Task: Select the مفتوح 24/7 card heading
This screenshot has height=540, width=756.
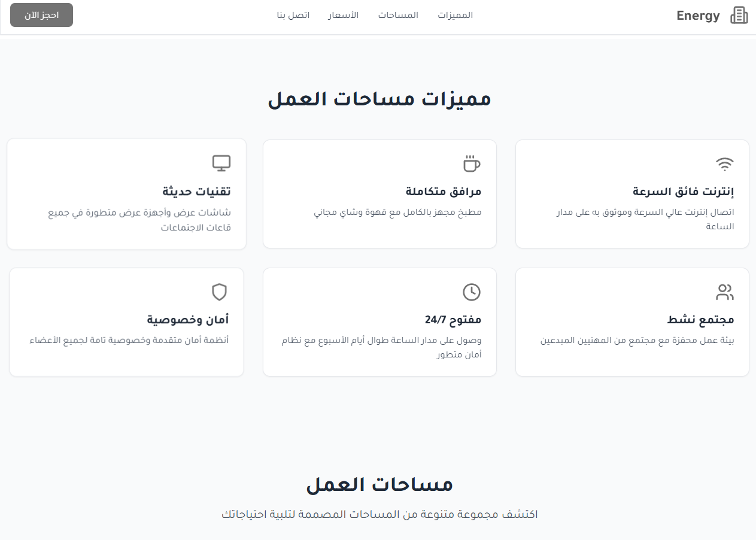Action: click(x=453, y=320)
